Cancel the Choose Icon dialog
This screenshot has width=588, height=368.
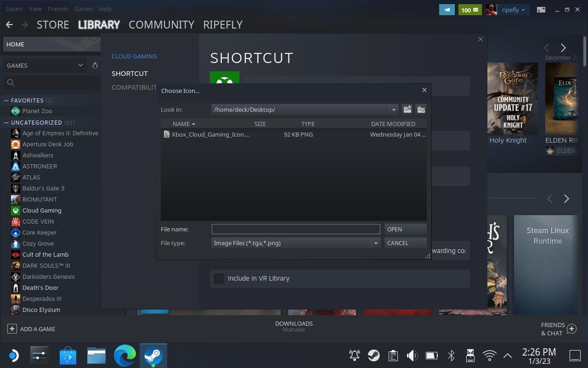pyautogui.click(x=405, y=243)
